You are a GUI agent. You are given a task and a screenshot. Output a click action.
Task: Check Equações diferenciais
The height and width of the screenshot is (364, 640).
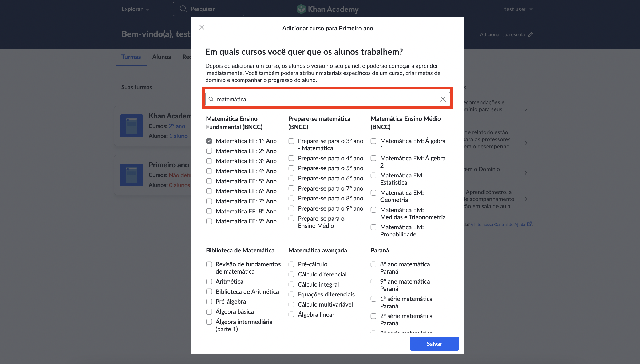291,294
